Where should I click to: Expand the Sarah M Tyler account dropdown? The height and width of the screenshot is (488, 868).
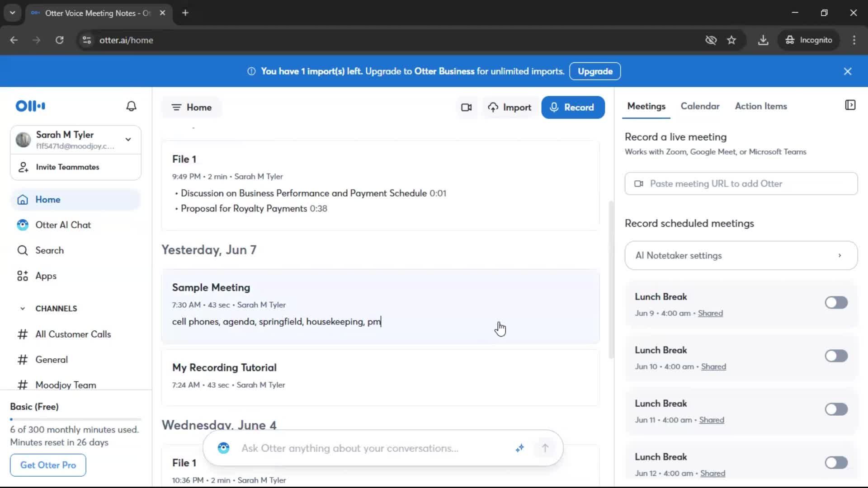(x=128, y=140)
